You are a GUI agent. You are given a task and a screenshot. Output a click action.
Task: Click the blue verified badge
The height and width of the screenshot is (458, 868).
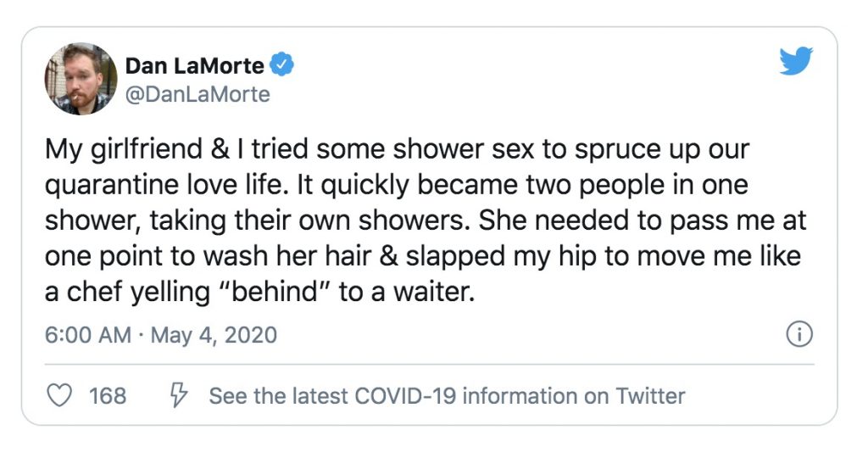coord(282,65)
